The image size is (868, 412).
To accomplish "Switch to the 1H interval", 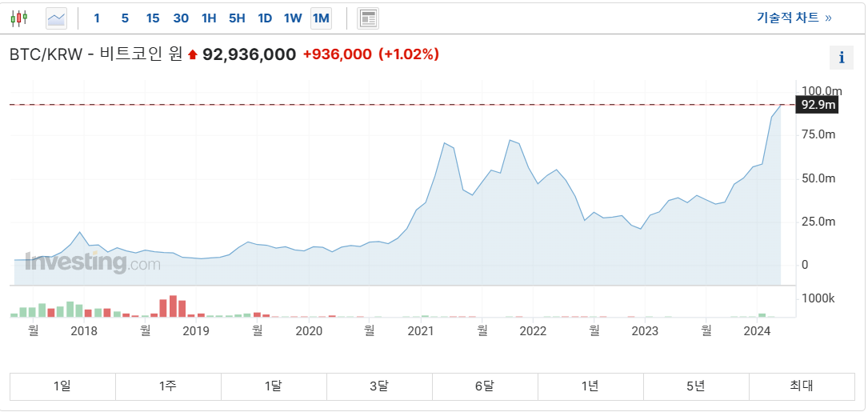I will point(209,18).
